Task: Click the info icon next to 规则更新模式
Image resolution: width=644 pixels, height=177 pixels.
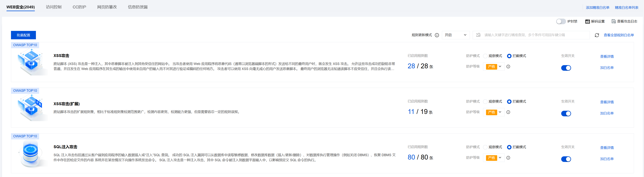Action: coord(437,35)
